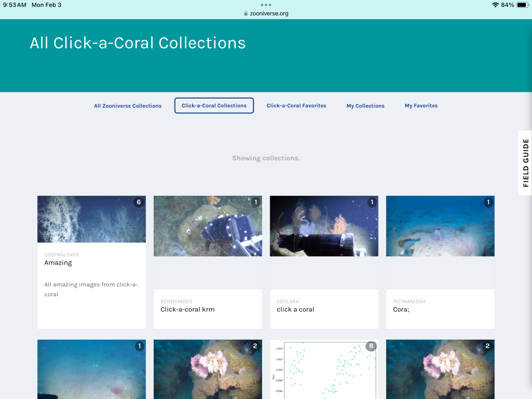Open the Click-a-coral krm collection
The width and height of the screenshot is (532, 399).
coord(187,310)
